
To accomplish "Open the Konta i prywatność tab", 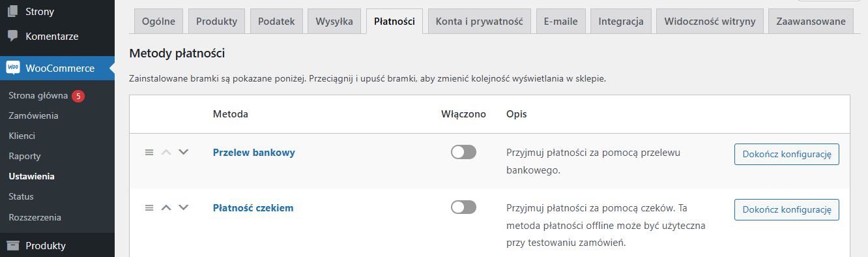I will 480,22.
